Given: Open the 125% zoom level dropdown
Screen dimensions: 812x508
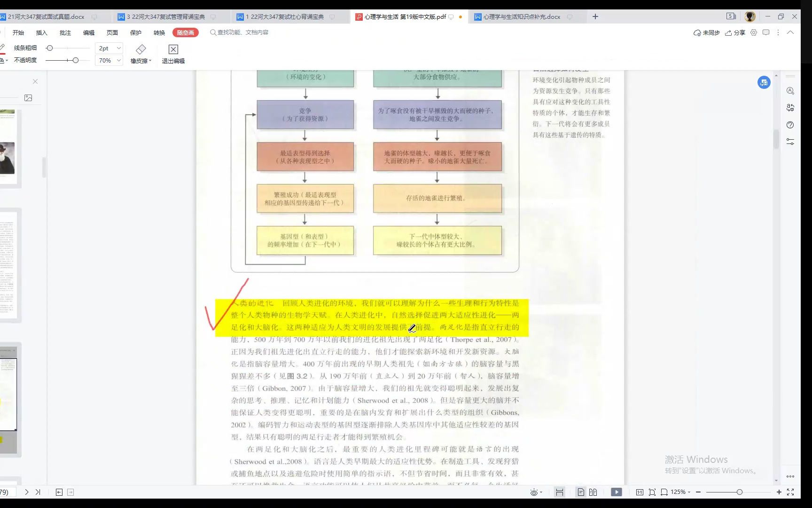Looking at the screenshot, I should [680, 492].
